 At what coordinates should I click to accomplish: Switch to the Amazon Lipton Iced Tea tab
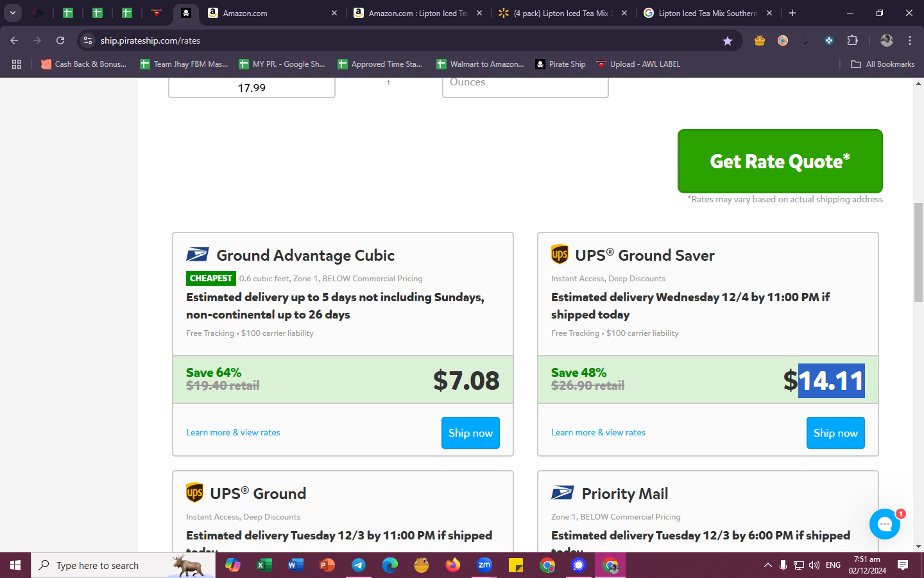point(418,13)
